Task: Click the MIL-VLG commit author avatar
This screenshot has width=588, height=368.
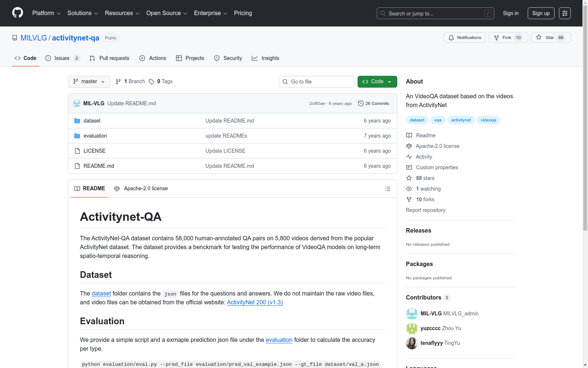Action: click(x=77, y=103)
